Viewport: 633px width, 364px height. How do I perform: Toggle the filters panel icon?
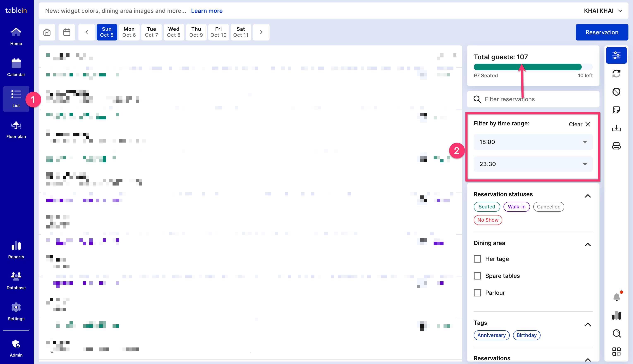coord(616,55)
